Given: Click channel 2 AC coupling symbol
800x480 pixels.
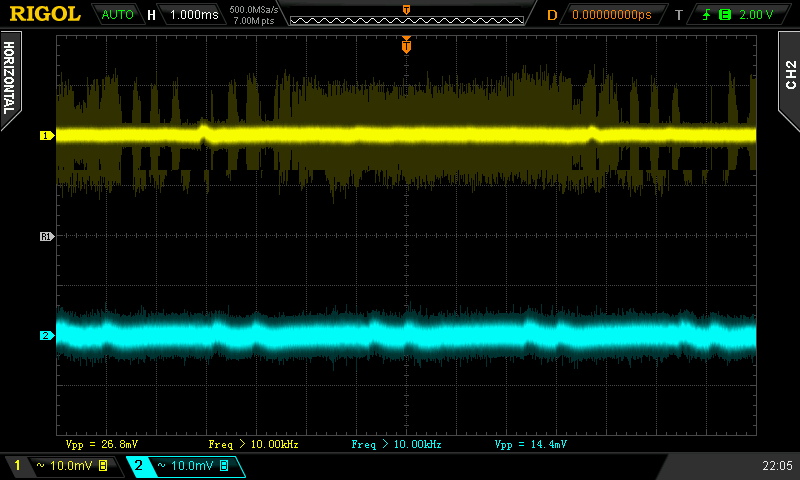Looking at the screenshot, I should [161, 465].
